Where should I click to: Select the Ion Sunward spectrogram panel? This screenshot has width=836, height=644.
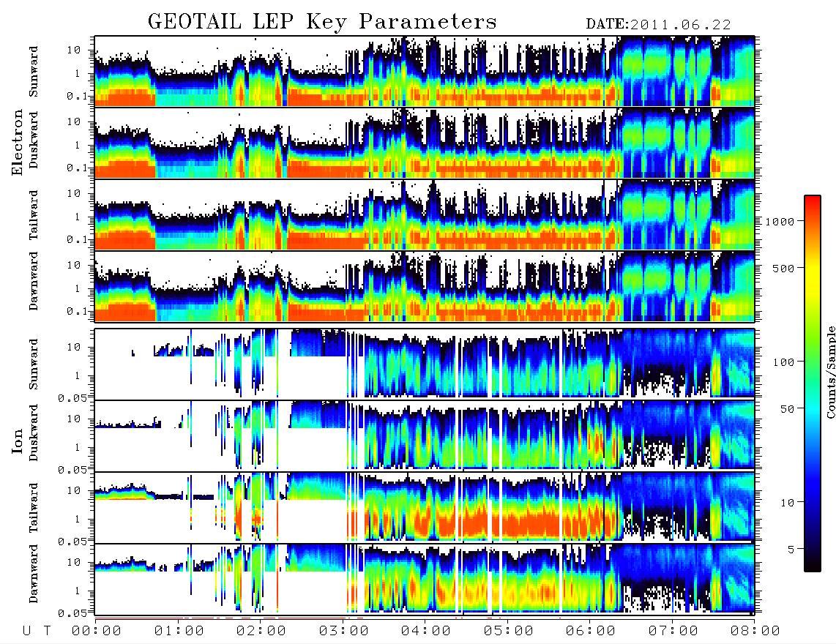pos(425,364)
